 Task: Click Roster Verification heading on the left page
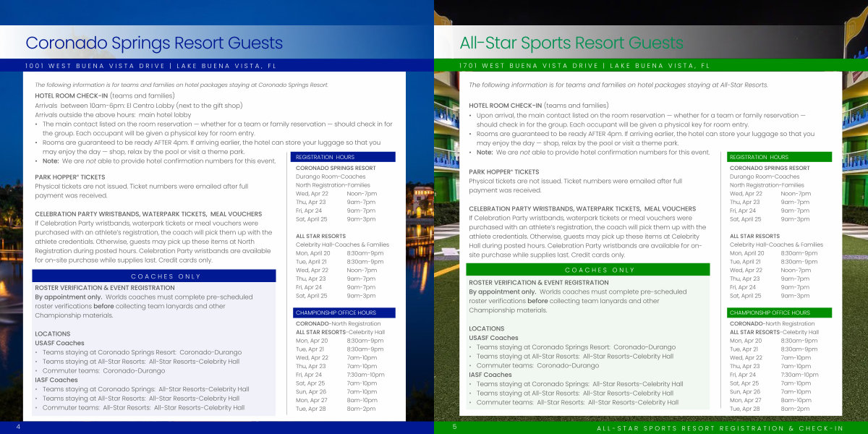tap(105, 288)
